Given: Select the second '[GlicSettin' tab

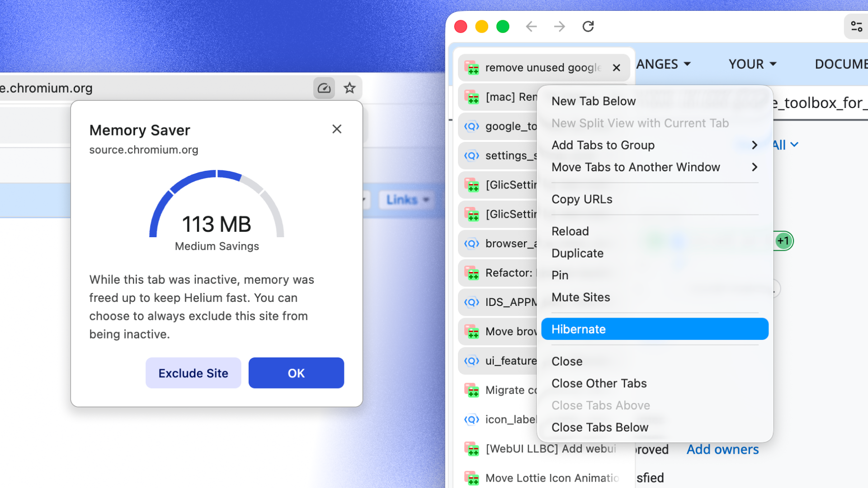Looking at the screenshot, I should pyautogui.click(x=498, y=214).
